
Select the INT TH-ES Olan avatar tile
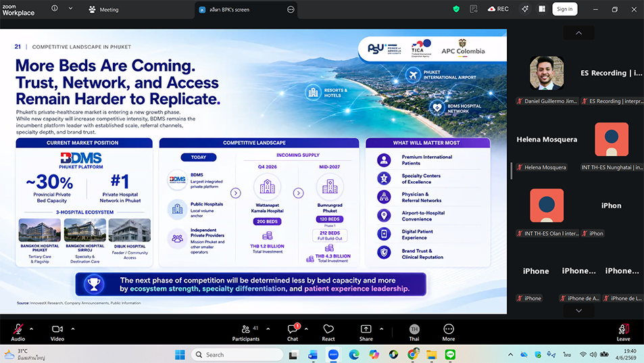[x=547, y=205]
